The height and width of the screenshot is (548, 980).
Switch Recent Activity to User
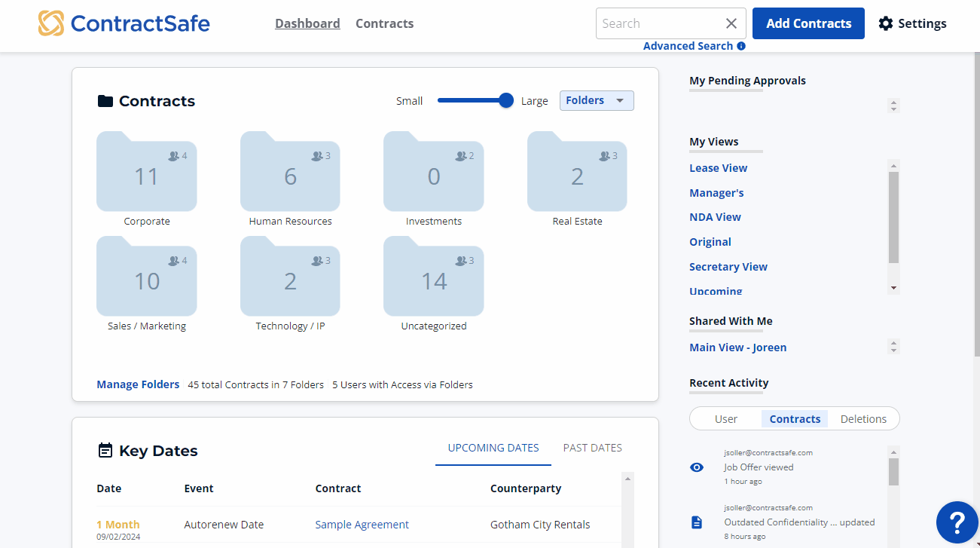pos(726,419)
